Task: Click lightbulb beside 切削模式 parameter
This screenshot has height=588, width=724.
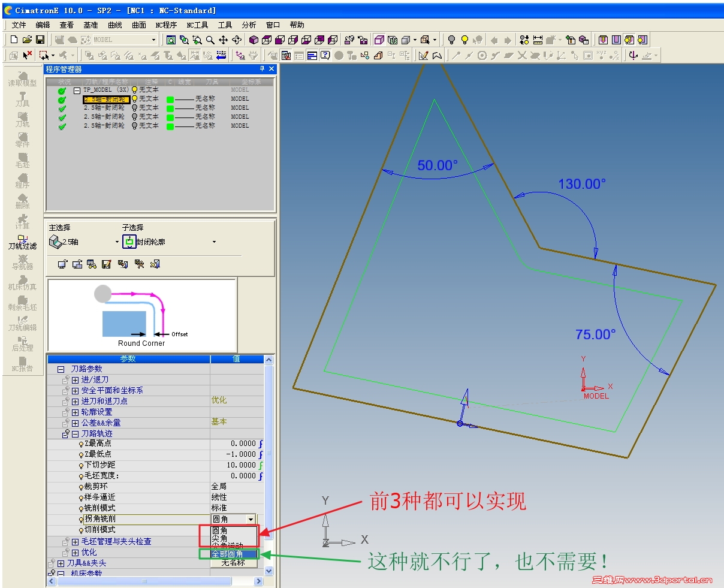Action: coord(81,530)
